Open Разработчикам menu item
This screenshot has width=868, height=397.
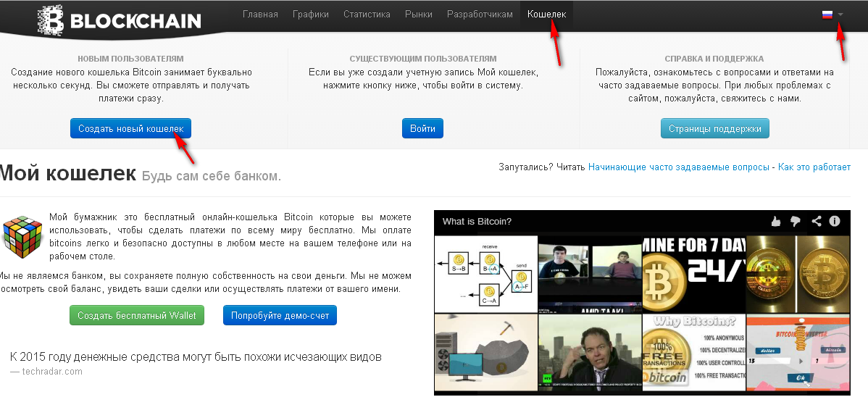480,14
